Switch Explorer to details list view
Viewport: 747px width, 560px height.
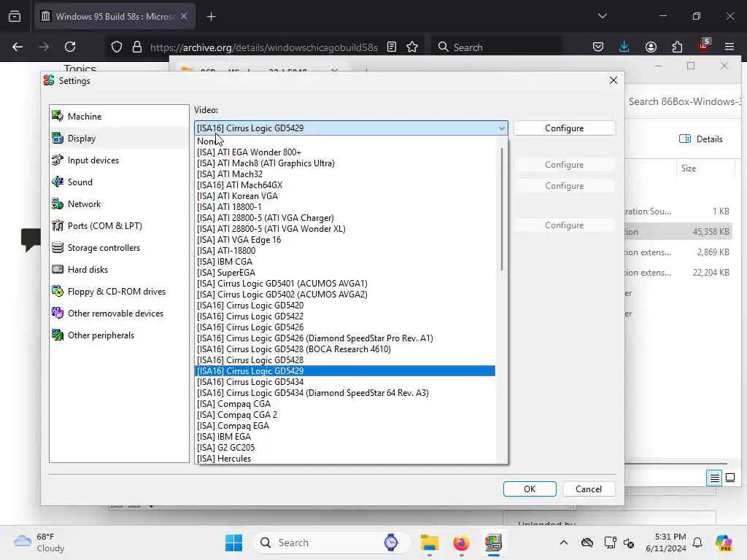point(715,478)
